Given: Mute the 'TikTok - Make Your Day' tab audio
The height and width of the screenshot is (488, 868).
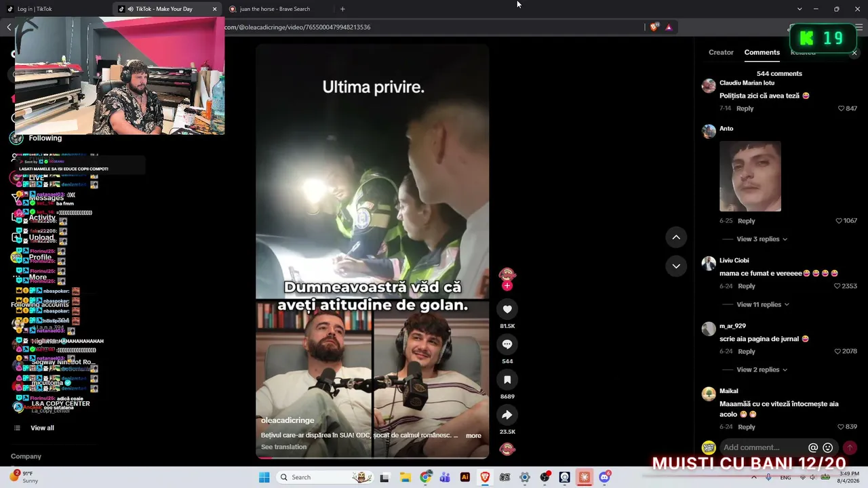Looking at the screenshot, I should 130,9.
